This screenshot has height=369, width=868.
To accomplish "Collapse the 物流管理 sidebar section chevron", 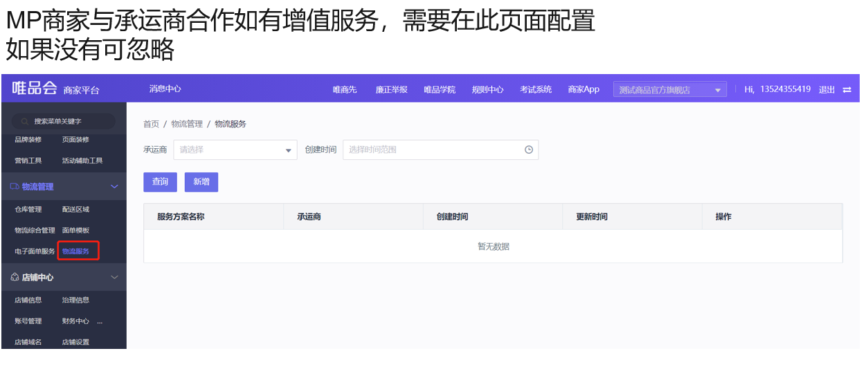I will tap(114, 186).
